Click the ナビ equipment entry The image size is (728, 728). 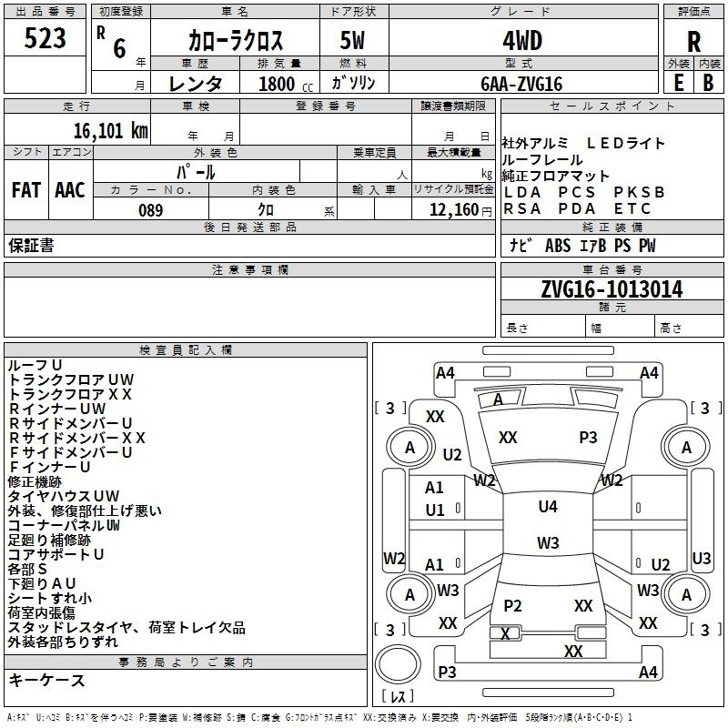pos(521,245)
